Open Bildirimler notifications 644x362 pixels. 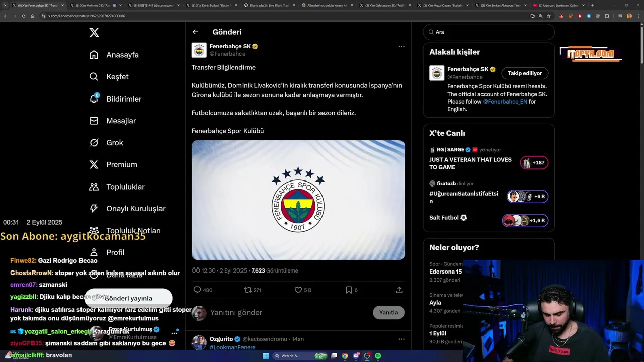(115, 99)
